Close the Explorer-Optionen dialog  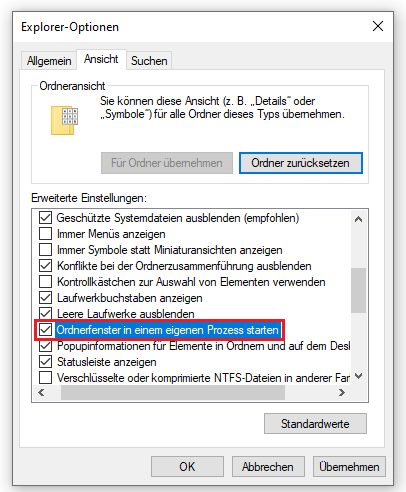point(378,26)
